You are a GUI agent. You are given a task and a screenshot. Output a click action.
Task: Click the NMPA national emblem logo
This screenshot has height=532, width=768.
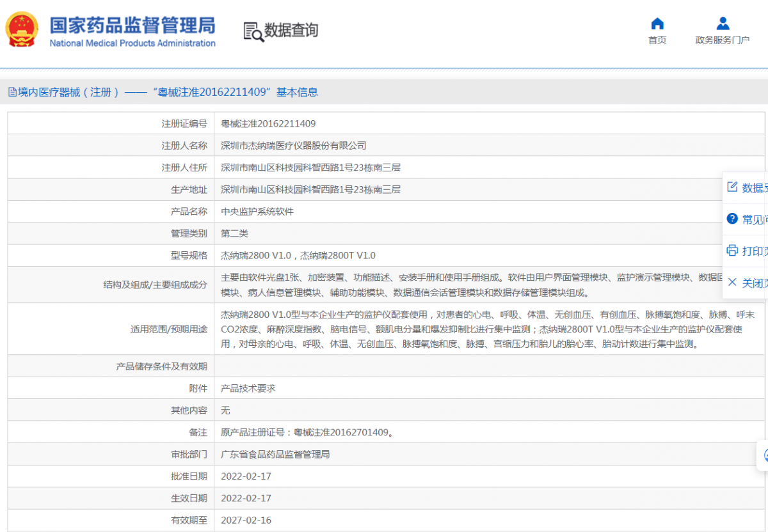click(22, 29)
